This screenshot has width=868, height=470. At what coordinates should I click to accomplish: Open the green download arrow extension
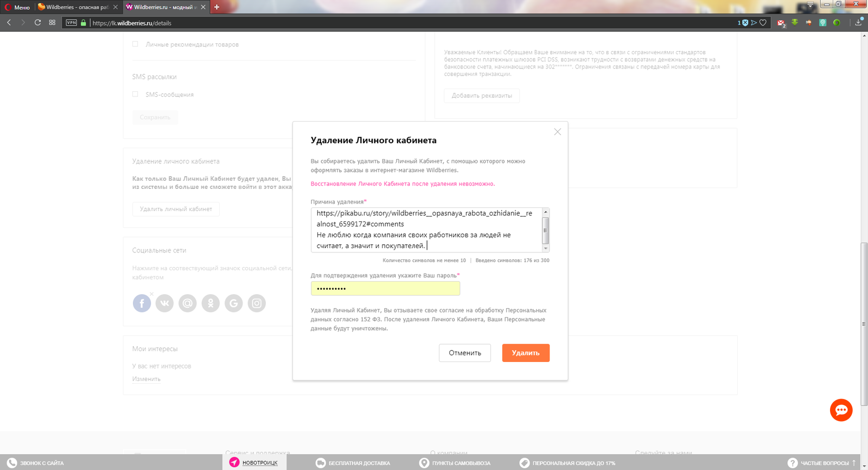795,23
